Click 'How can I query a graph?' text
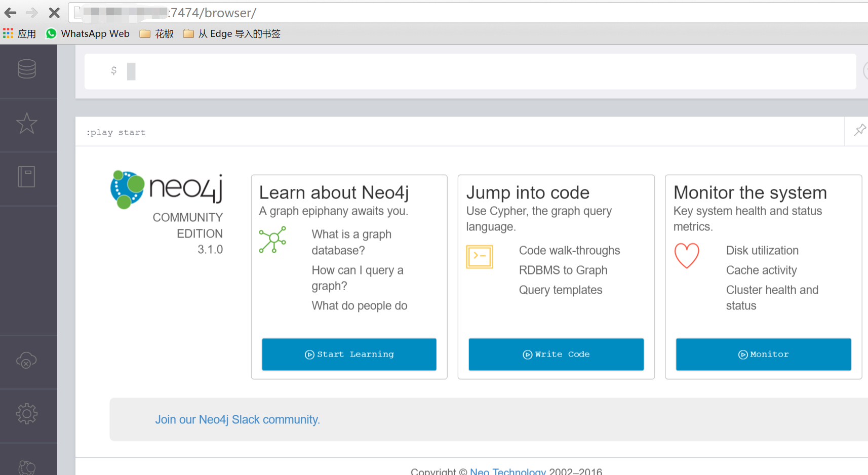This screenshot has width=868, height=475. pos(358,278)
